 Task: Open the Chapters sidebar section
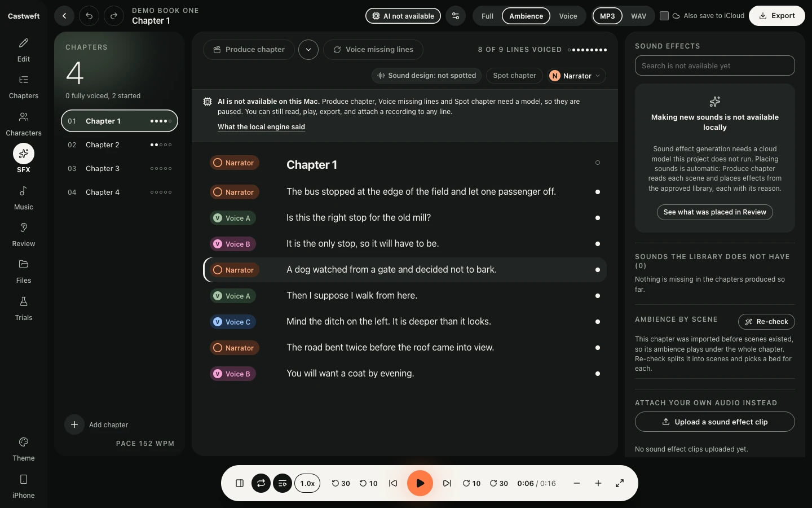[x=24, y=87]
